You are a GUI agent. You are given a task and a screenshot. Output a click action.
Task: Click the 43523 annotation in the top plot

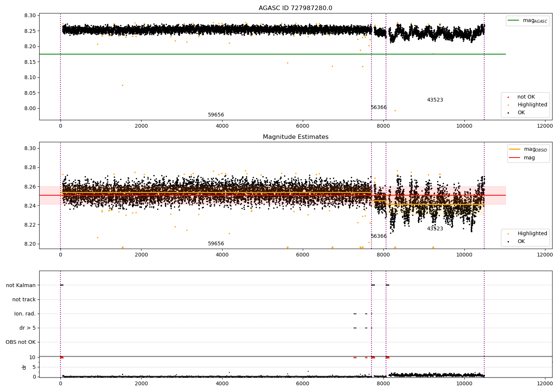click(435, 100)
